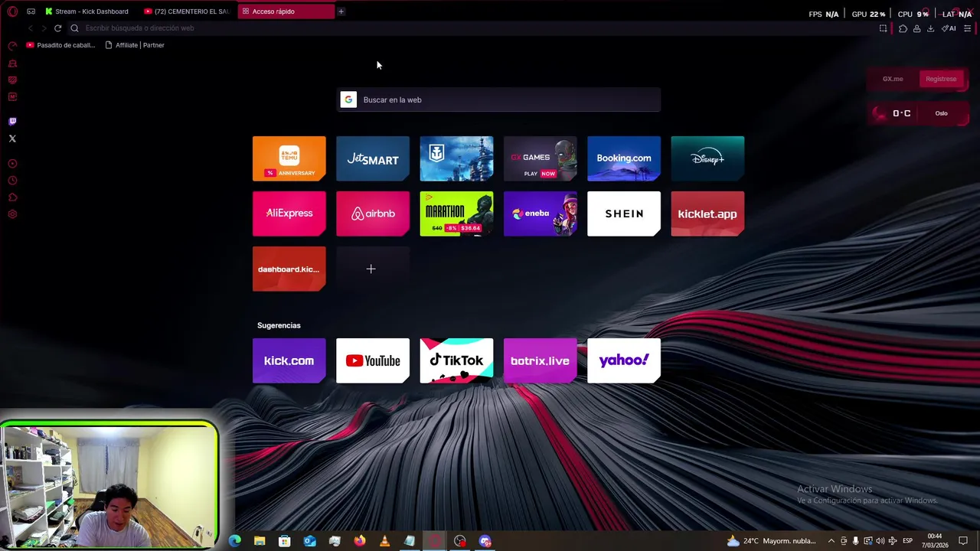The height and width of the screenshot is (551, 980).
Task: Open Affiliate | Partner bookmark
Action: [135, 45]
